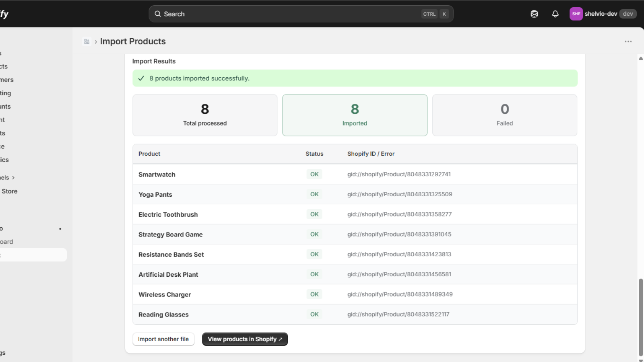This screenshot has height=362, width=644.
Task: Click the OK badge for Resistance Bands Set
Action: click(x=314, y=254)
